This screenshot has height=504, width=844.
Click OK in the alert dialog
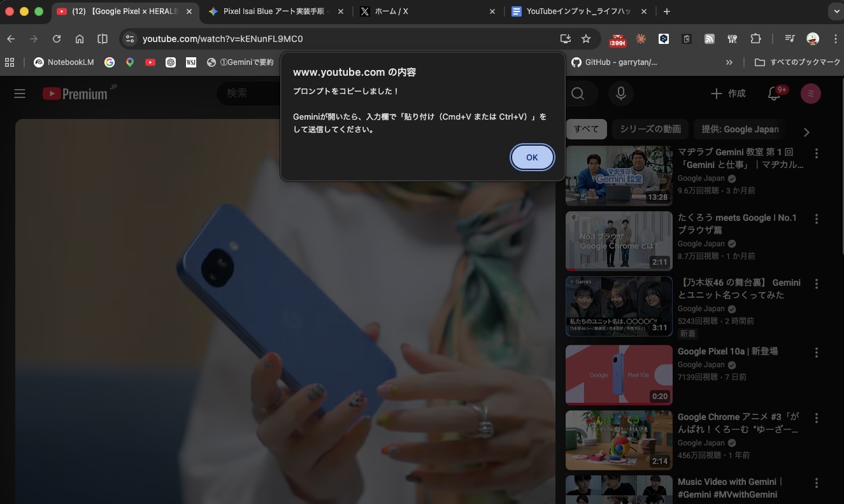pyautogui.click(x=532, y=157)
